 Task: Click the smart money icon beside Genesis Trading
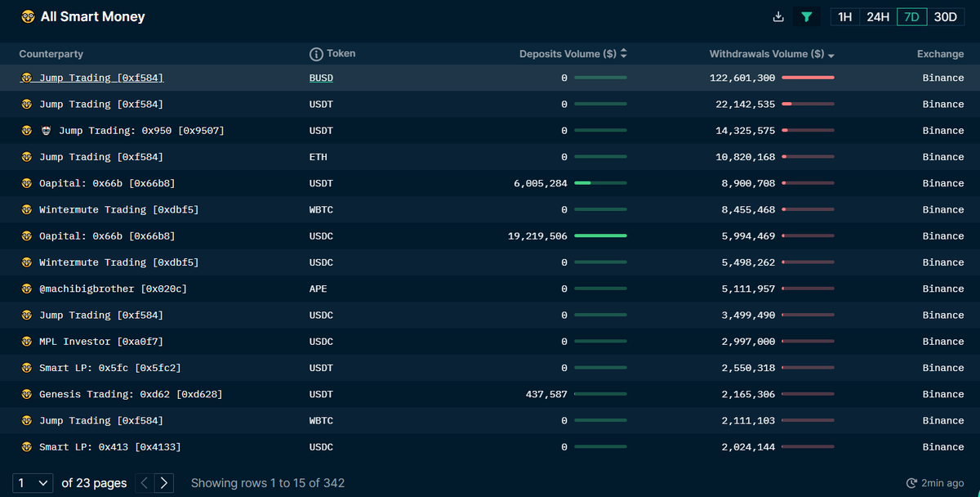26,394
